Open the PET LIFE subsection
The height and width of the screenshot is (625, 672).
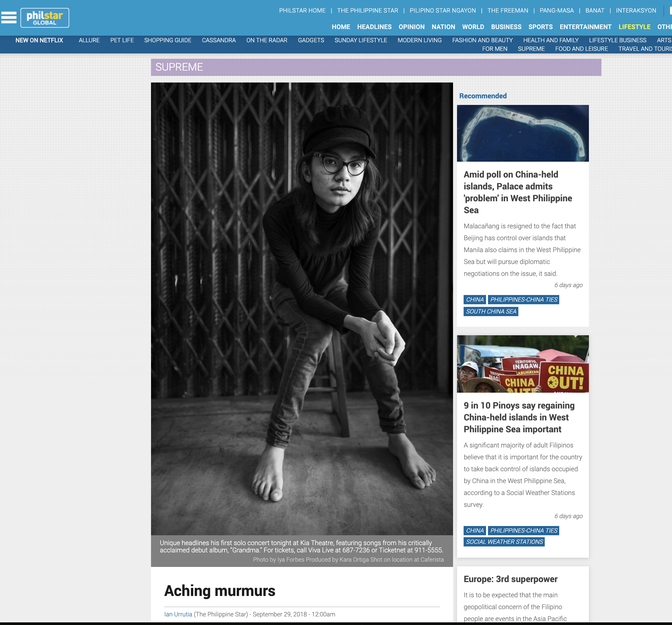(x=122, y=40)
